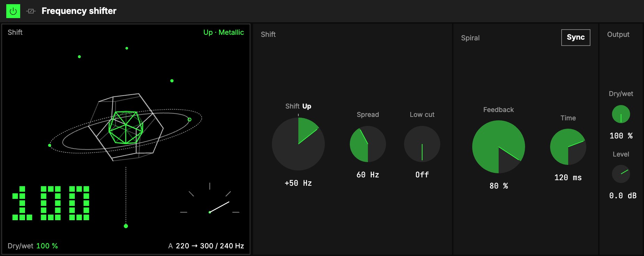Click the Frequency shifter title
Image resolution: width=644 pixels, height=256 pixels.
pos(79,11)
